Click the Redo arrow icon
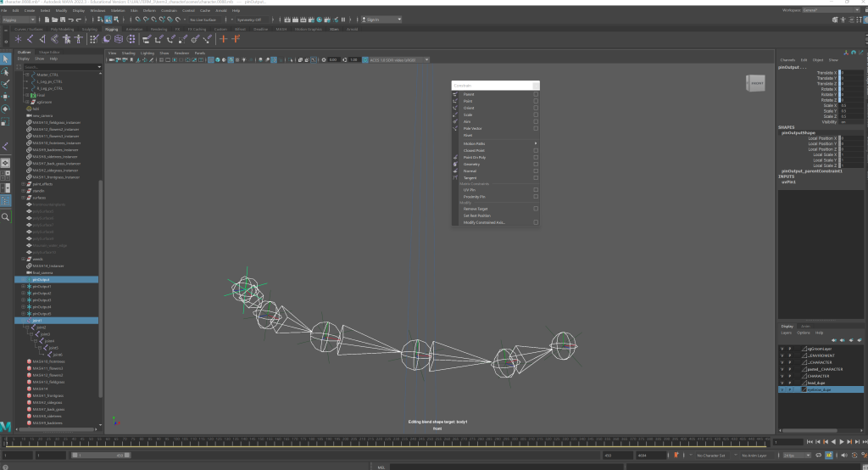868x470 pixels. [79, 20]
